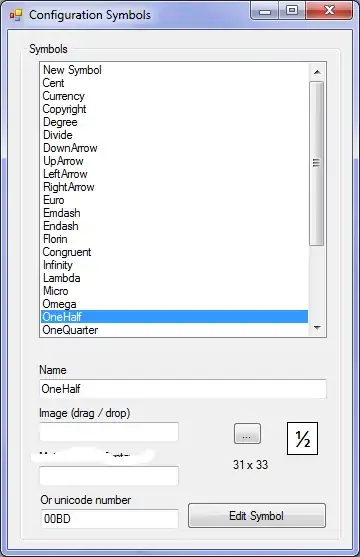The image size is (360, 557).
Task: Click the Edit Symbol button
Action: point(257,515)
